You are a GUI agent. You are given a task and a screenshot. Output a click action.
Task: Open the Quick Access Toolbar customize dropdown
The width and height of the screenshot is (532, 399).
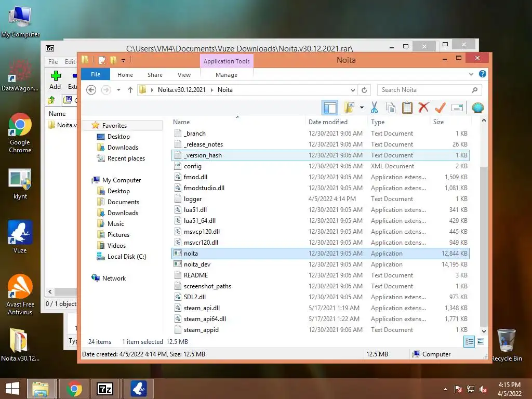tap(124, 61)
